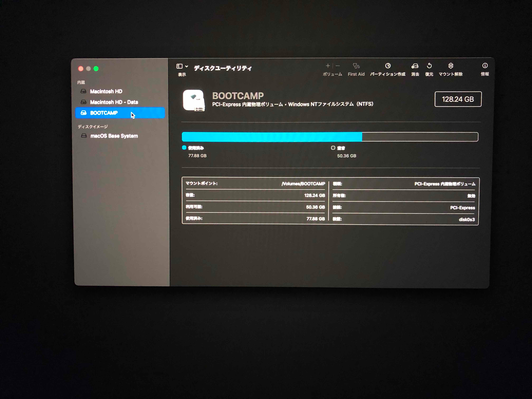Click the green fullscreen window button
Viewport: 532px width, 399px height.
pos(96,69)
